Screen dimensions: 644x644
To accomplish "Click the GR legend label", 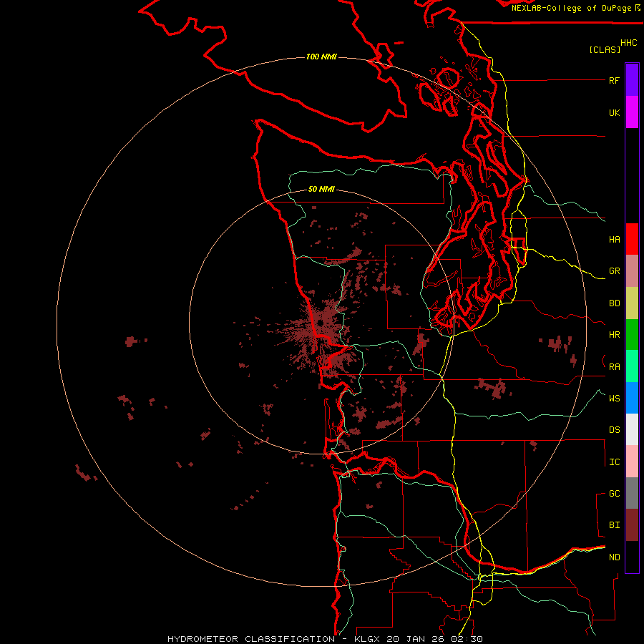I will click(x=614, y=271).
